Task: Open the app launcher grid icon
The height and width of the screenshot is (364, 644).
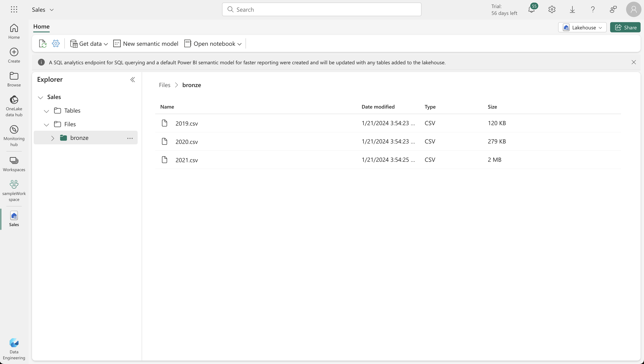Action: 14,10
